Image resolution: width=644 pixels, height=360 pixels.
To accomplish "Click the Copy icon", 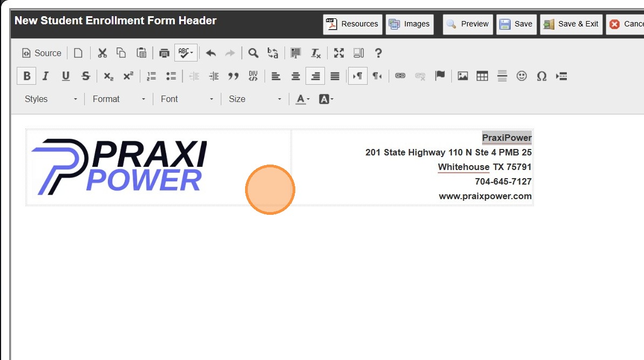I will pyautogui.click(x=121, y=53).
